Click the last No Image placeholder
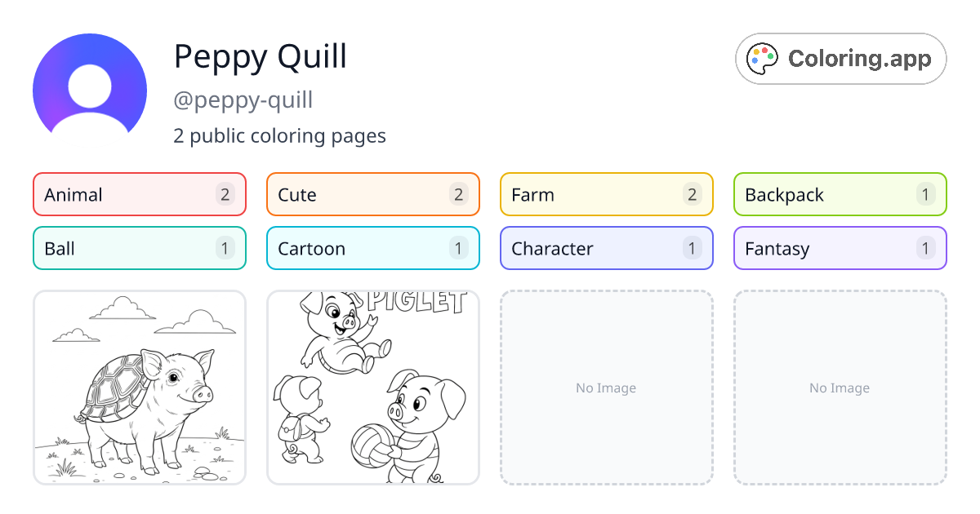Screen dimensions: 980x514 coord(840,388)
